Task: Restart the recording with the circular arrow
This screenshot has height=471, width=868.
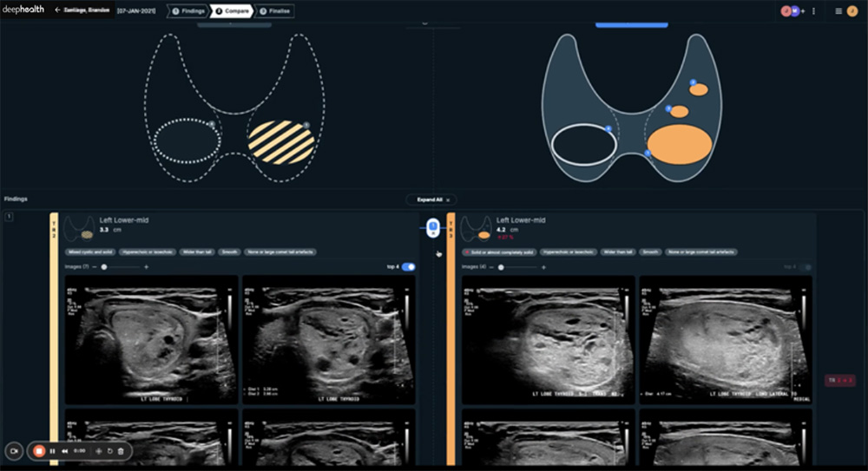Action: [109, 451]
